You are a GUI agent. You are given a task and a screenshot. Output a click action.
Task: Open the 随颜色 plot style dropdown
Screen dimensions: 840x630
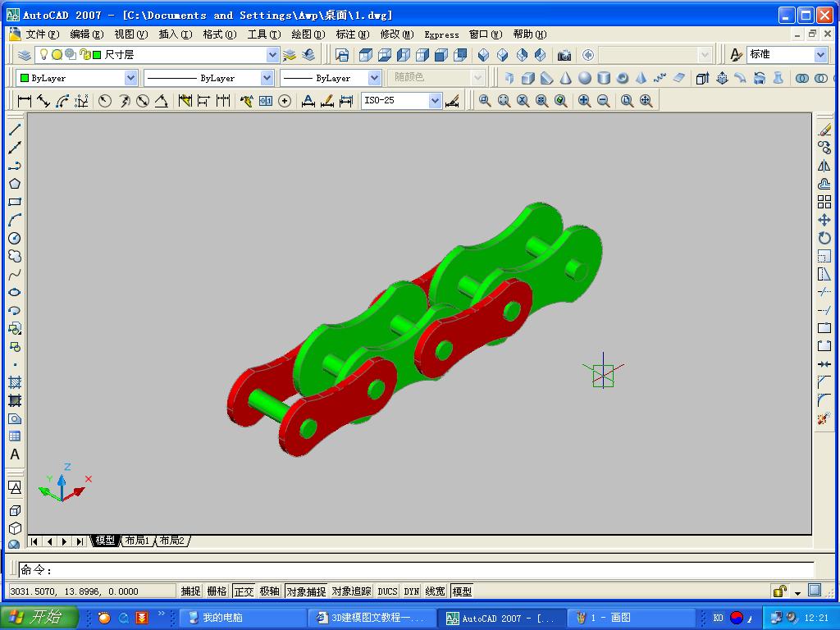478,78
